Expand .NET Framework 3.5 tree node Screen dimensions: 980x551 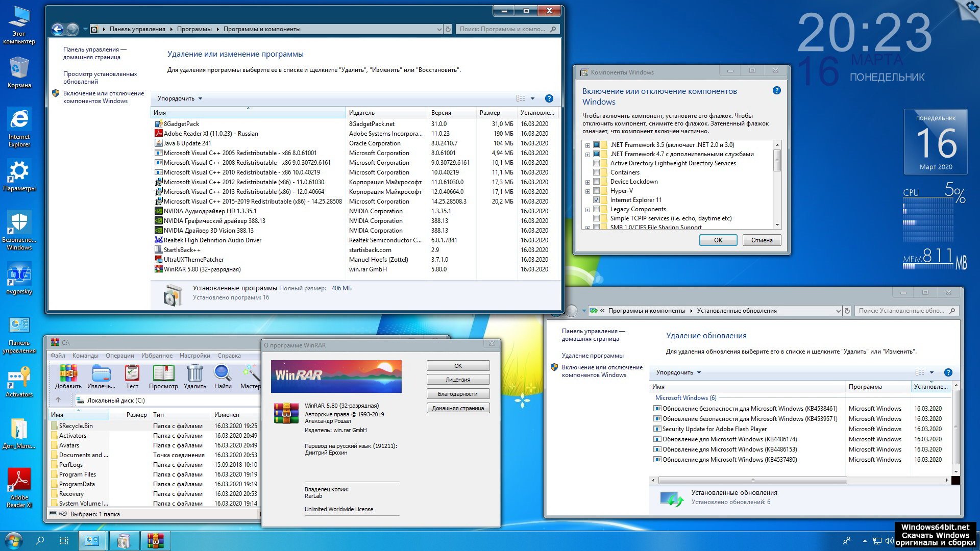587,145
